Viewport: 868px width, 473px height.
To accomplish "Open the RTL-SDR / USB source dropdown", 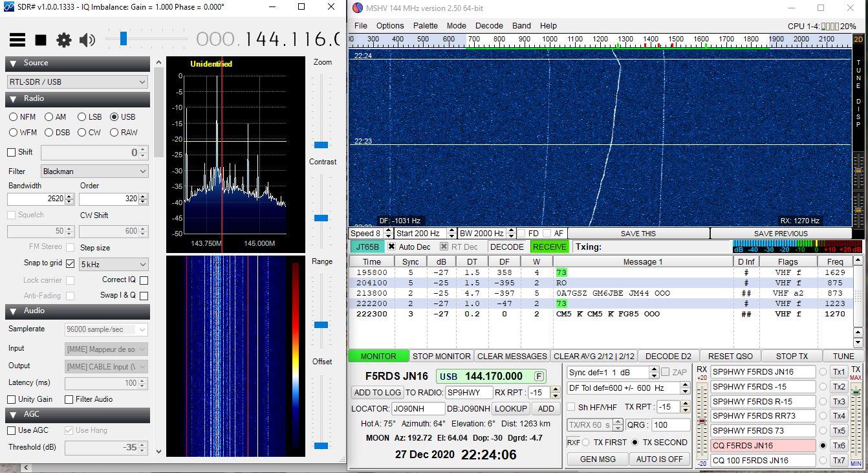I will click(78, 82).
